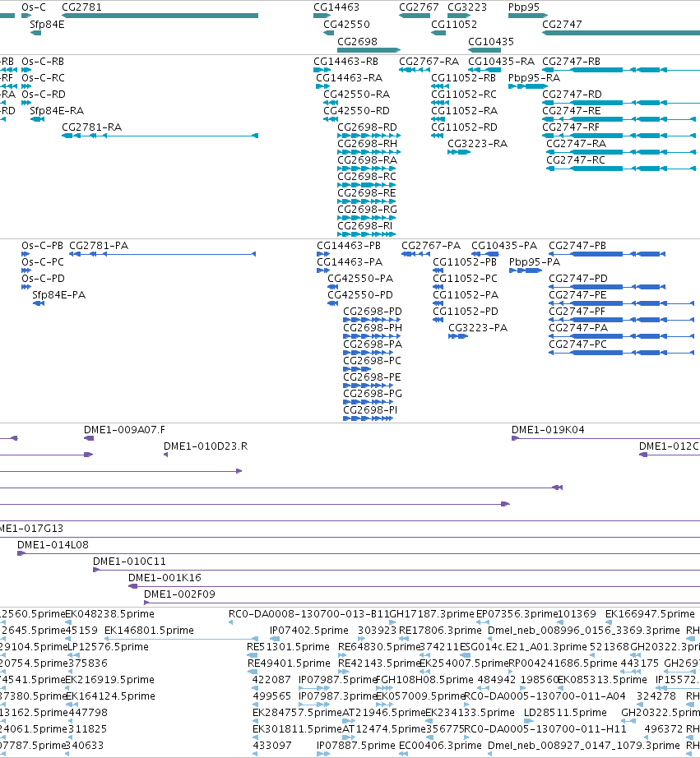The width and height of the screenshot is (700, 758).
Task: Open the Pbp95 gene feature
Action: [x=528, y=16]
